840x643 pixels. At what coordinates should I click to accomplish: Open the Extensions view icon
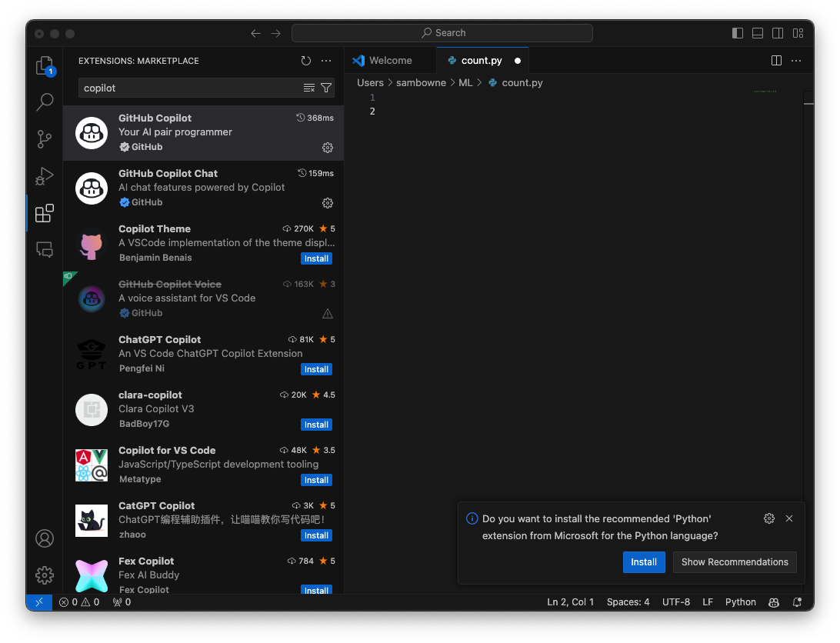tap(45, 213)
